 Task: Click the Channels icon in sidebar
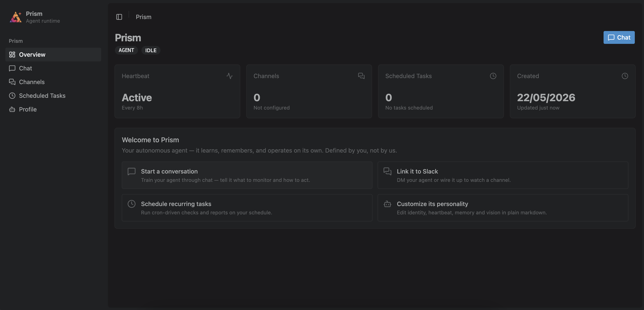12,82
